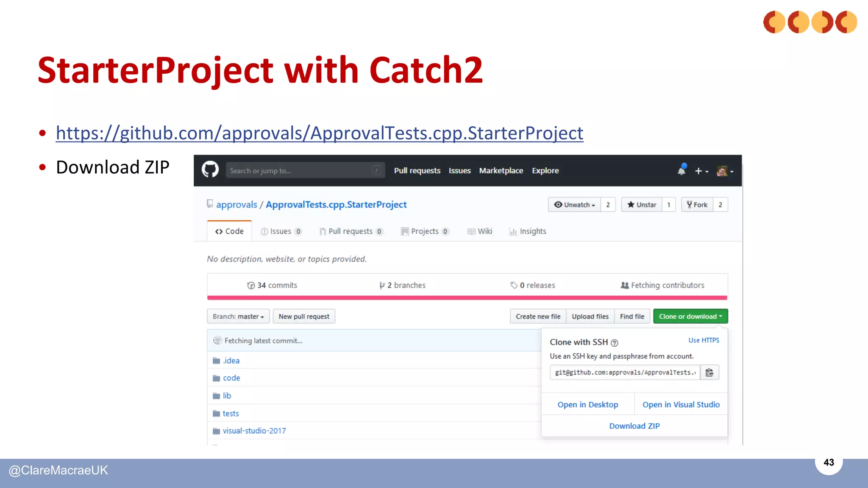868x488 pixels.
Task: Click Open in Desktop
Action: click(x=588, y=405)
